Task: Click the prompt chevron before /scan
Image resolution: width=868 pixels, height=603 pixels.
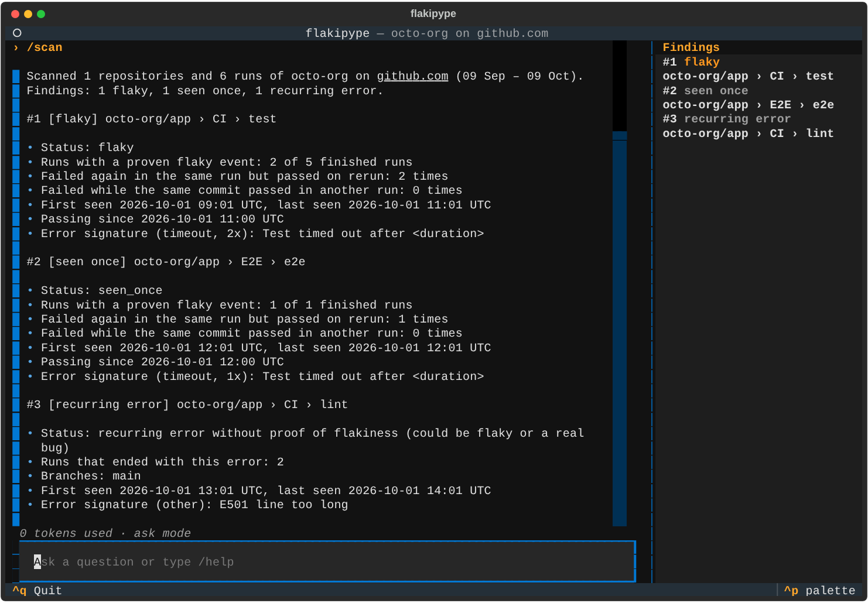Action: pos(16,47)
